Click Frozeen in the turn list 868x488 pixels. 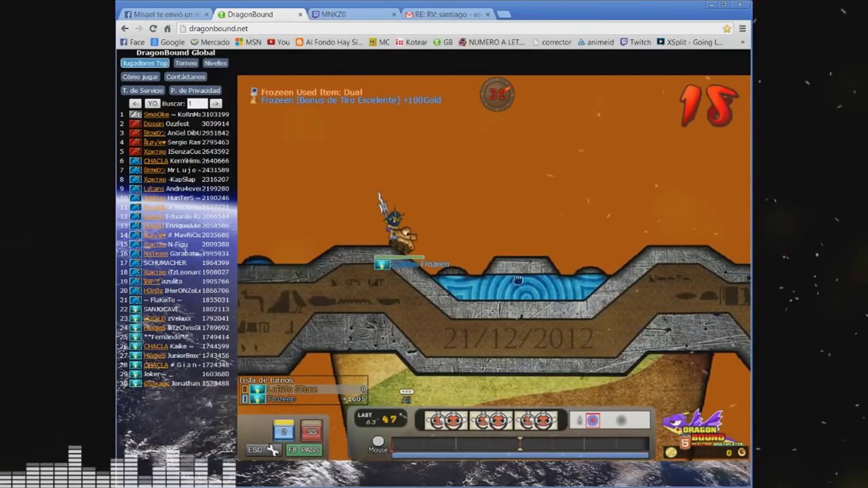point(281,399)
